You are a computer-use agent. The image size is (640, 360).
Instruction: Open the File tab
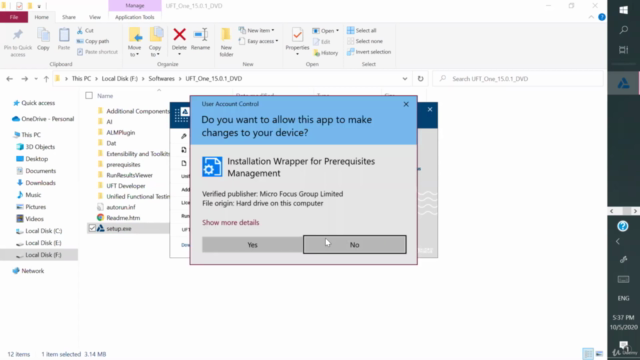pyautogui.click(x=14, y=17)
